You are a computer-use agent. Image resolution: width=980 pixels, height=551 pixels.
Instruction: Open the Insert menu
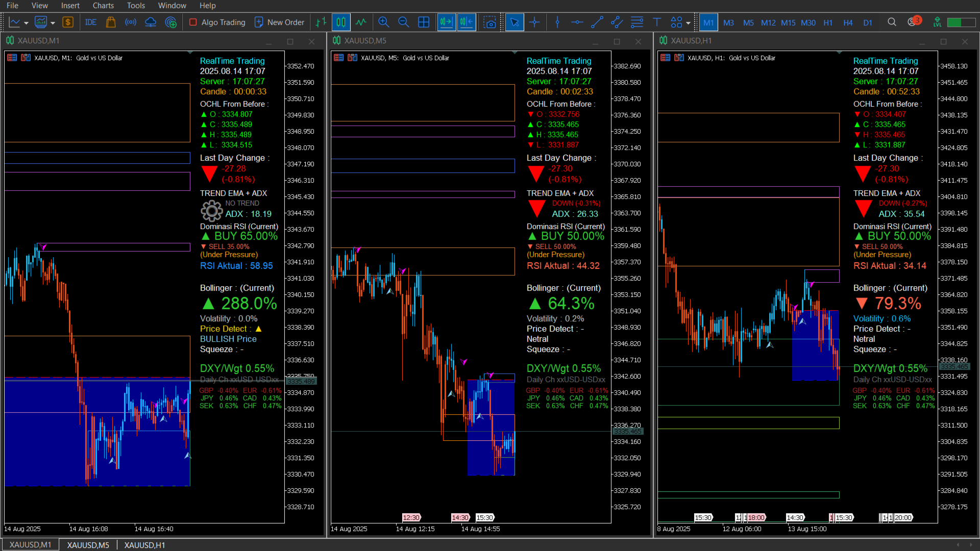[70, 6]
